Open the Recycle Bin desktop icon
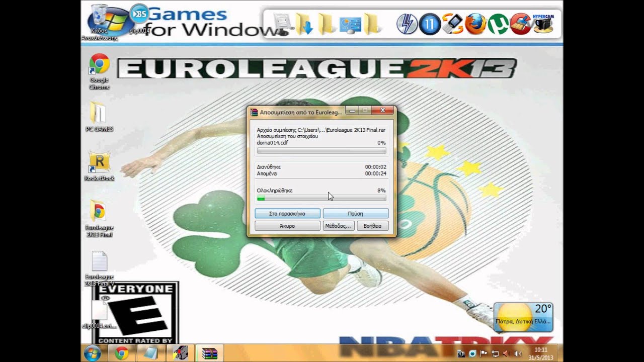The height and width of the screenshot is (362, 644). tap(99, 22)
